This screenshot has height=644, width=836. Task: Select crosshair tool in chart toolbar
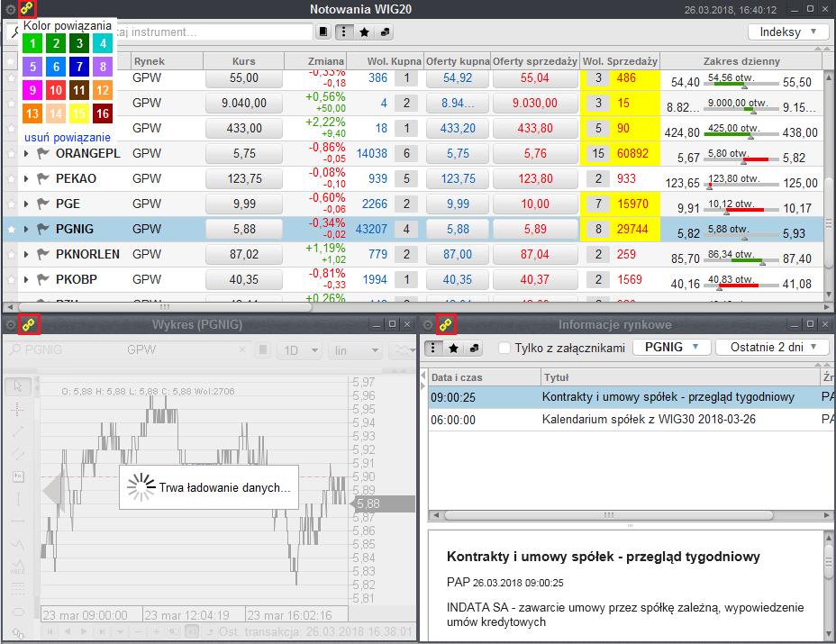tap(18, 409)
